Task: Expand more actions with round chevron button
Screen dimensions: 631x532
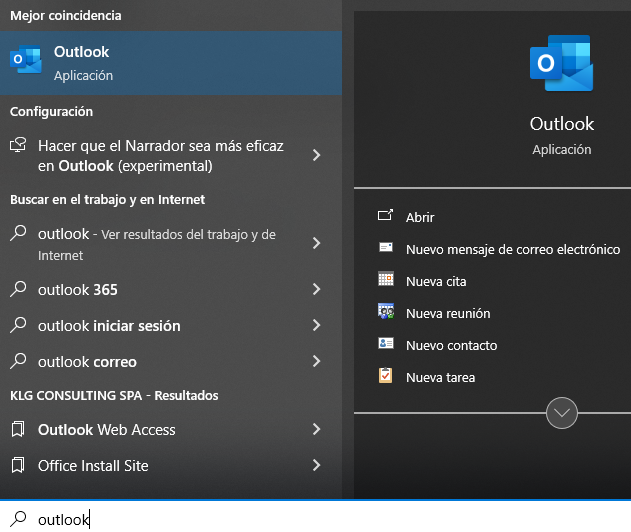Action: click(x=562, y=413)
